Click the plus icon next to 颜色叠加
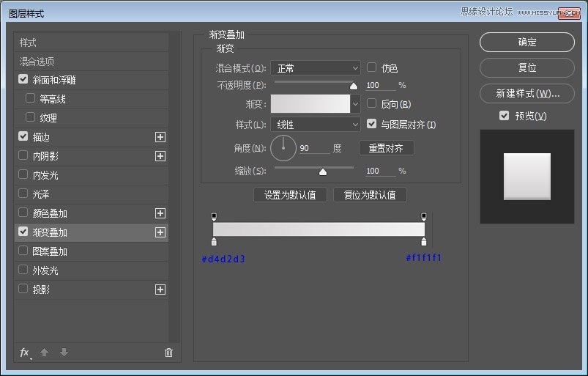588x376 pixels. [x=160, y=213]
